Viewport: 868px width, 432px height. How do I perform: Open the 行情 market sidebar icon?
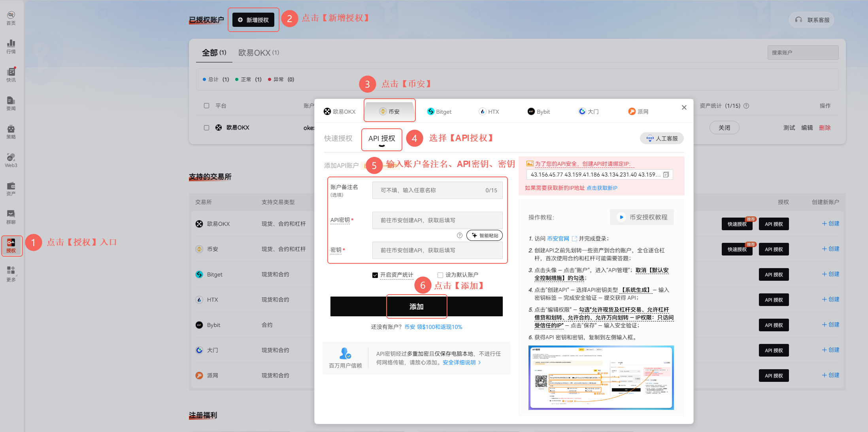11,47
